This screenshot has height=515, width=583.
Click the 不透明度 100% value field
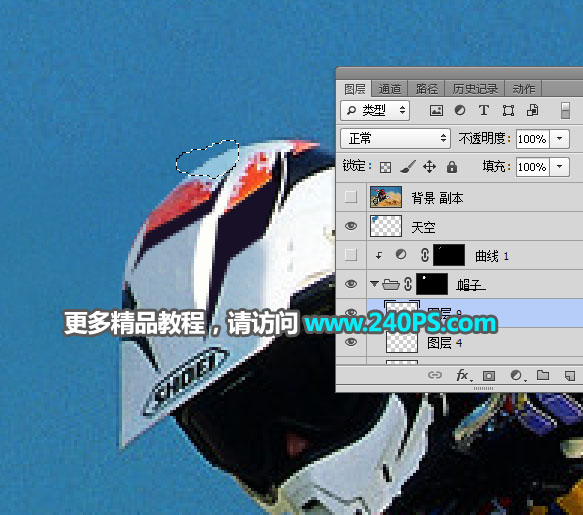532,139
